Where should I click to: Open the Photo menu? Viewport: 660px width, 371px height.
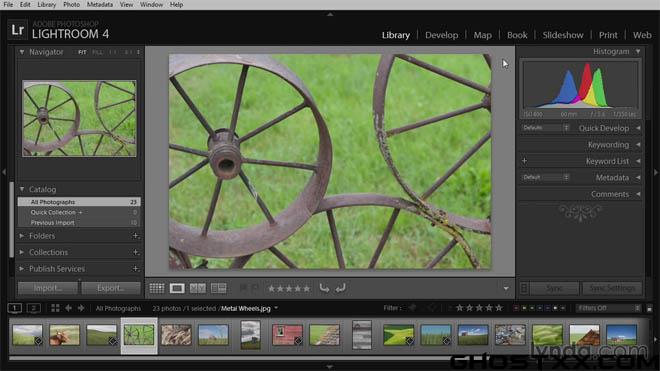tap(71, 5)
